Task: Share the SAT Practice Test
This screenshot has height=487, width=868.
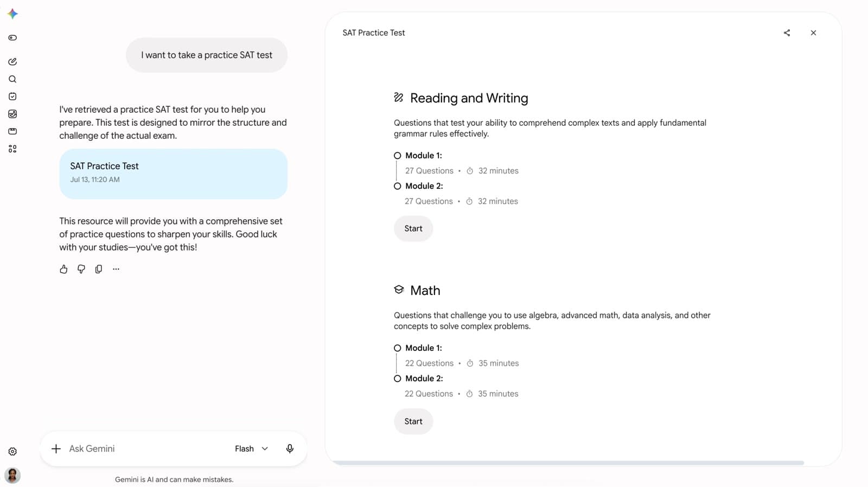Action: click(787, 33)
